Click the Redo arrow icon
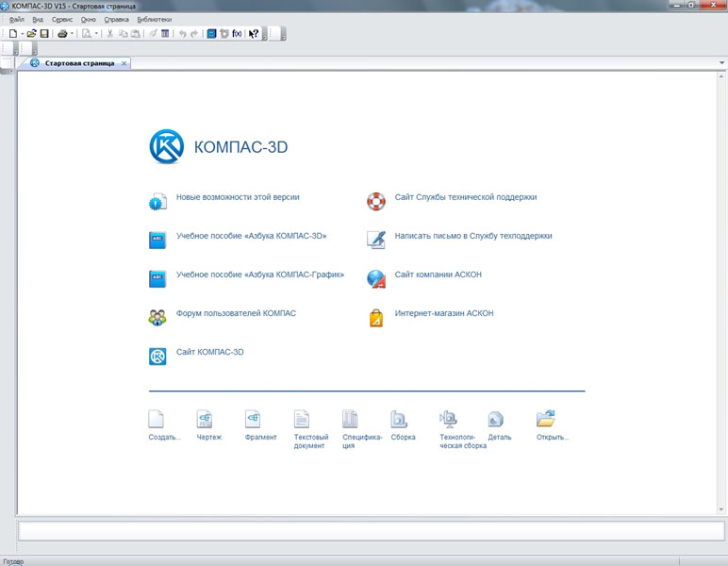This screenshot has height=566, width=728. (x=194, y=33)
